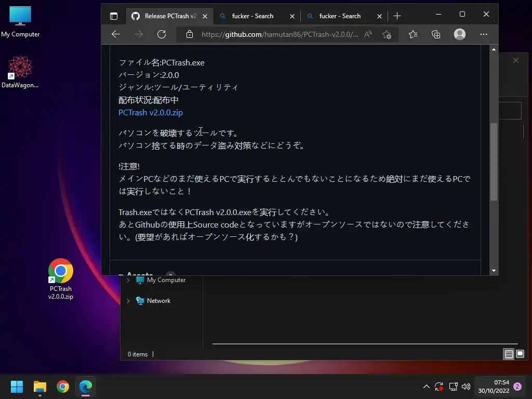The height and width of the screenshot is (399, 532).
Task: Close the background Explorer window
Action: 516,60
